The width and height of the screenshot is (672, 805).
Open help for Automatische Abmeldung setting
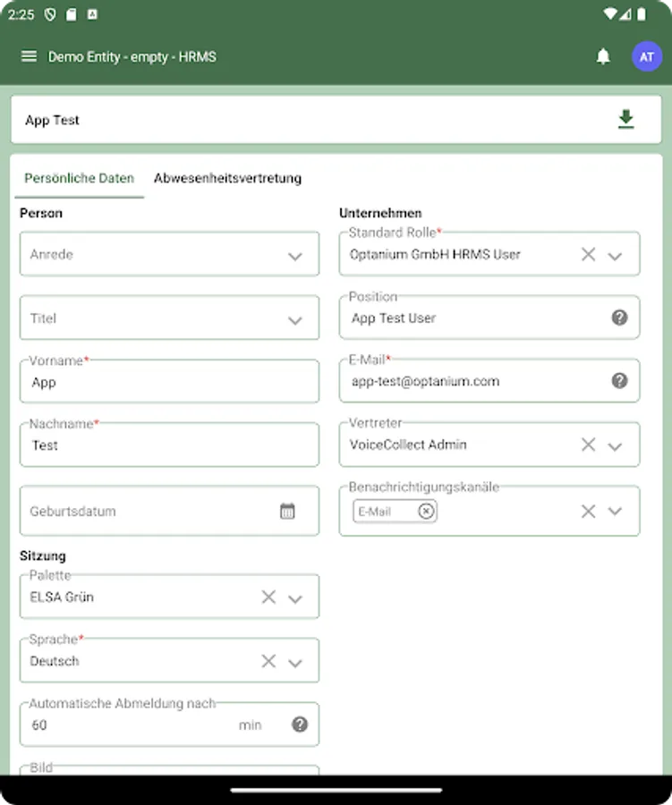[x=300, y=724]
